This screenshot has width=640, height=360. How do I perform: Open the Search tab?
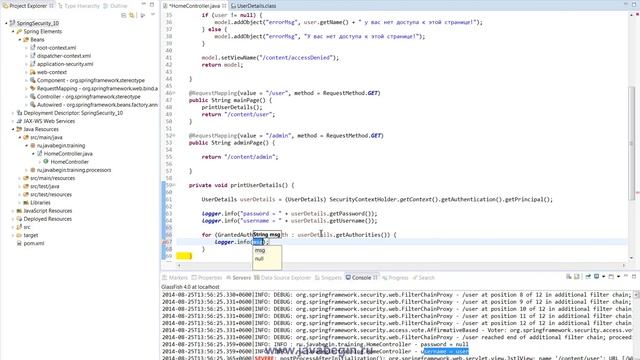coord(424,278)
